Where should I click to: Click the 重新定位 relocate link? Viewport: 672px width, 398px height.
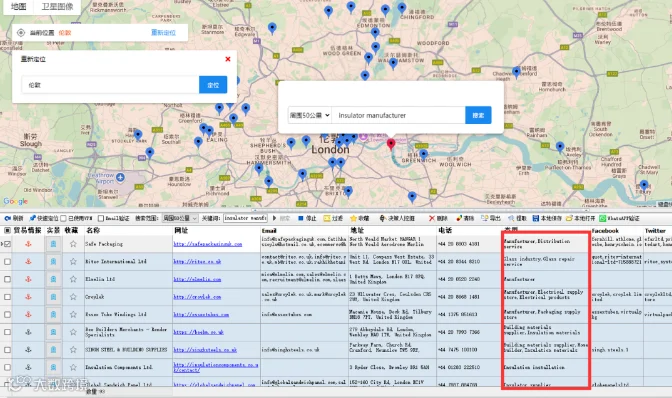pyautogui.click(x=163, y=33)
